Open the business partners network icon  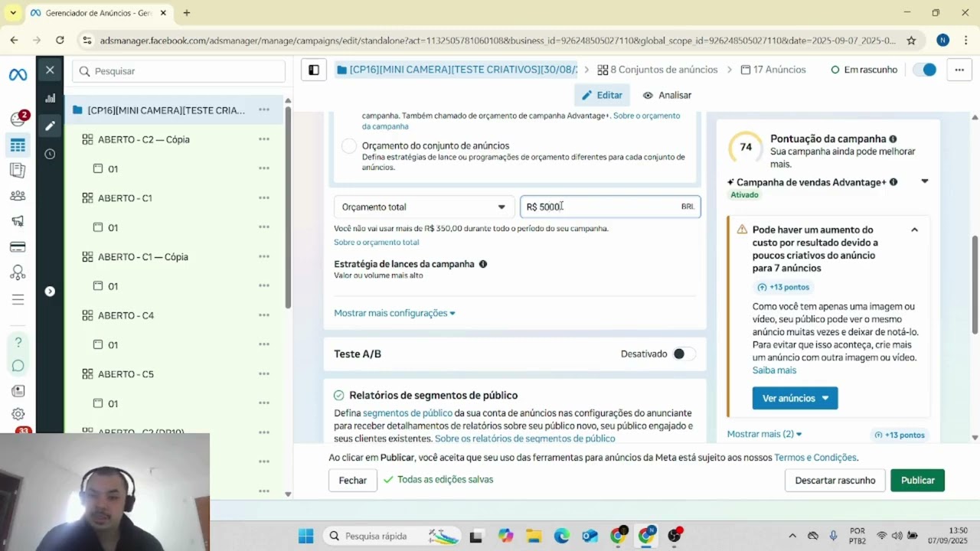tap(18, 272)
